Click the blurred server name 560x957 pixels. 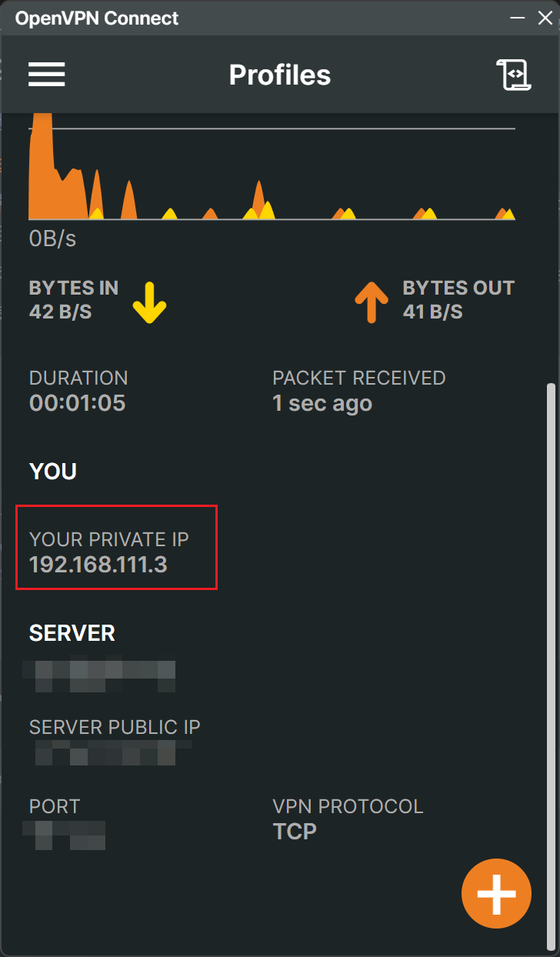click(x=98, y=675)
